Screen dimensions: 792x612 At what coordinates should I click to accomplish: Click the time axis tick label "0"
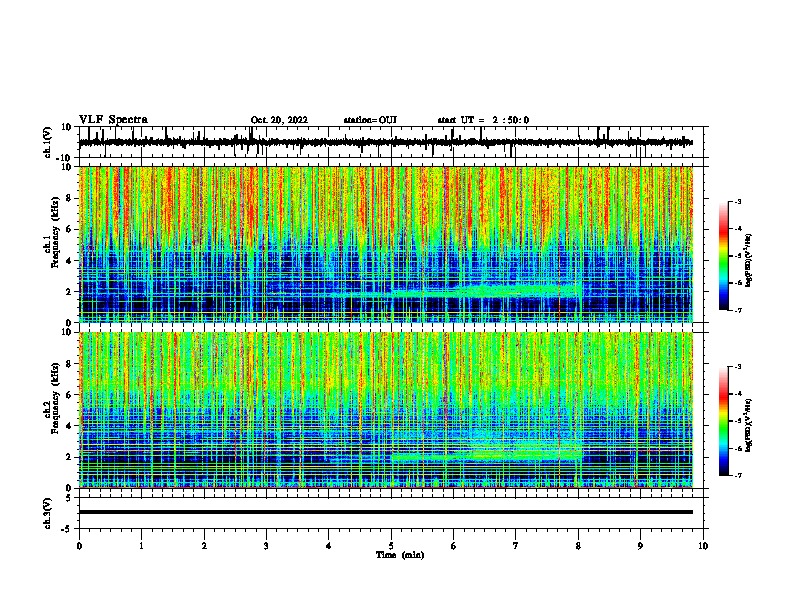click(x=79, y=546)
